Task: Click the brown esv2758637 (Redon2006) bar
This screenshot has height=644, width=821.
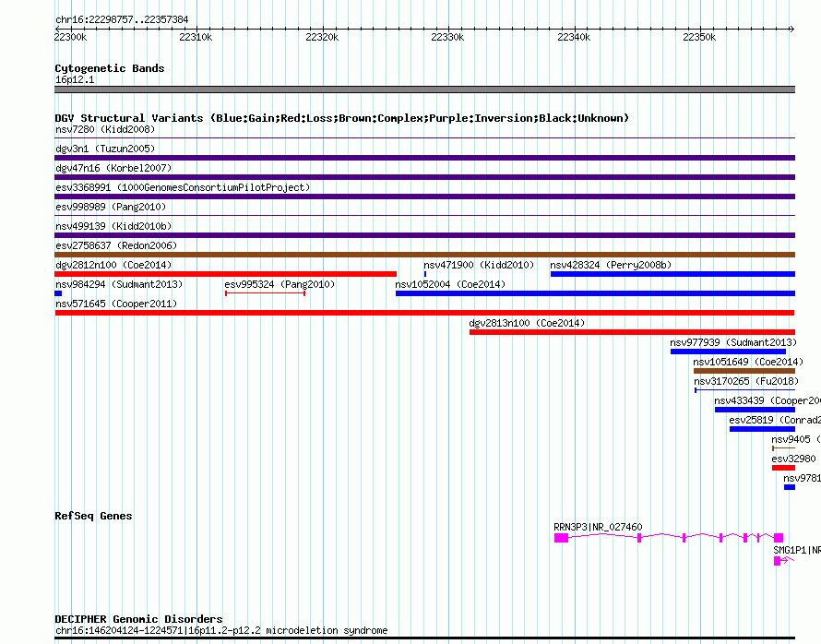Action: click(x=424, y=255)
